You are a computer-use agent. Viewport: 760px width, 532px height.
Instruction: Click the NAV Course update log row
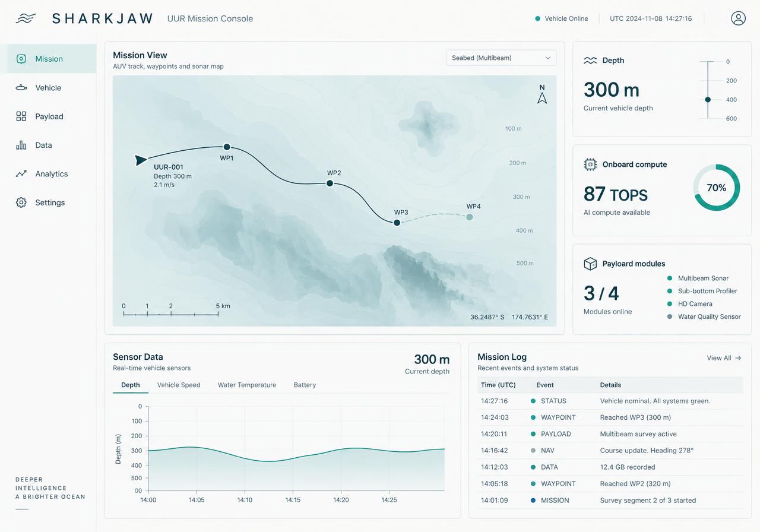pos(610,451)
